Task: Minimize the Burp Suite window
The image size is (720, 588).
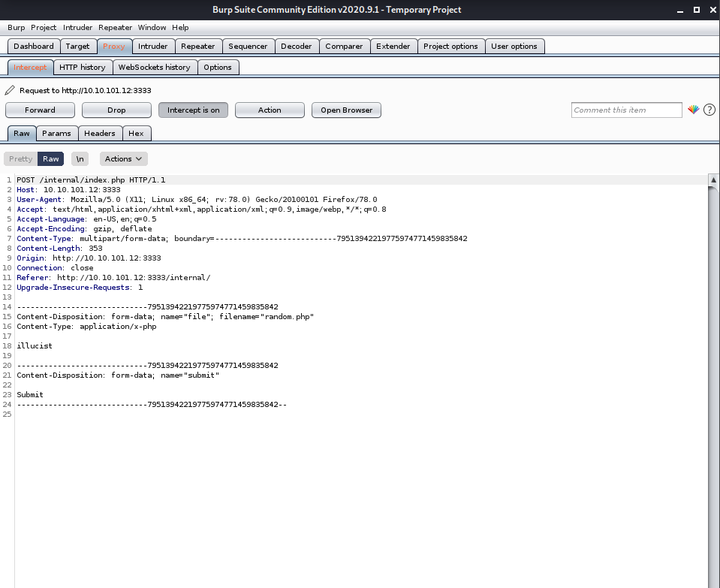Action: [680, 10]
